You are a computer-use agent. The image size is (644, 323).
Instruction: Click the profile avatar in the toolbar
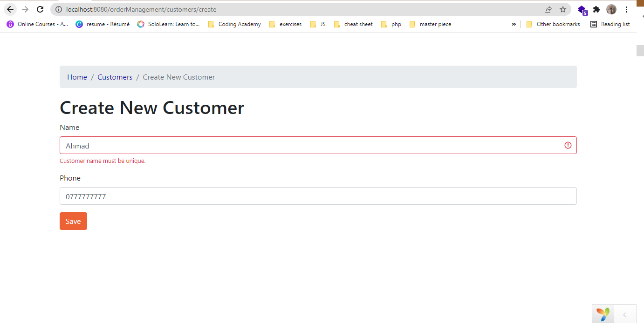[611, 9]
